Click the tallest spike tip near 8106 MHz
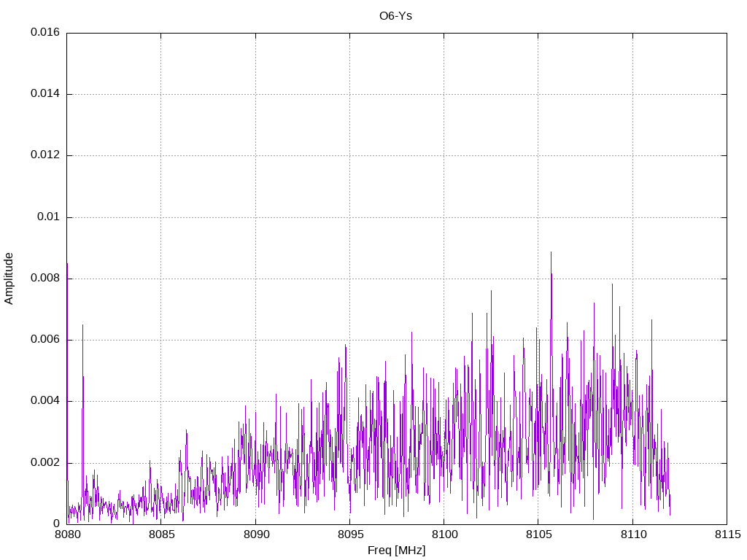 point(551,253)
